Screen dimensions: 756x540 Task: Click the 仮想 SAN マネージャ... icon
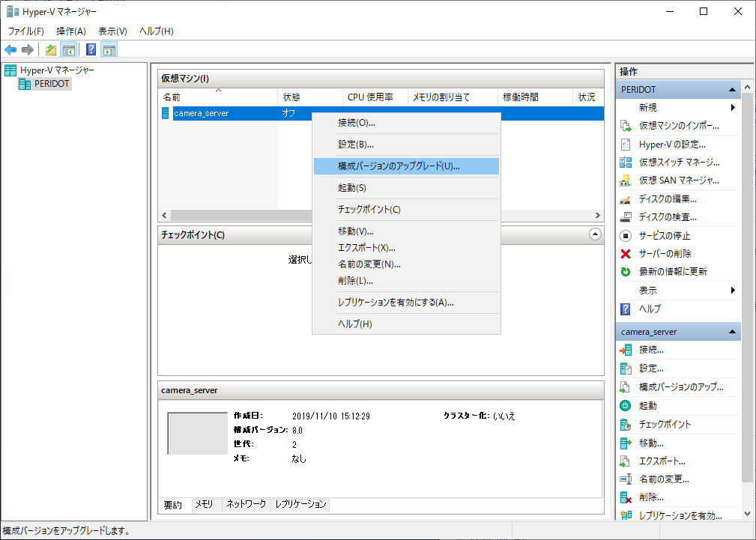point(626,180)
